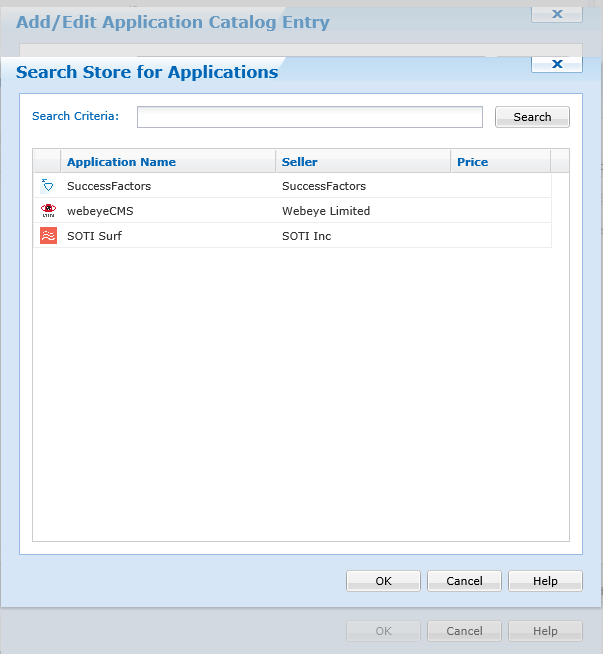This screenshot has width=603, height=654.
Task: Click Cancel in the Add/Edit Catalog Entry window
Action: click(x=464, y=631)
